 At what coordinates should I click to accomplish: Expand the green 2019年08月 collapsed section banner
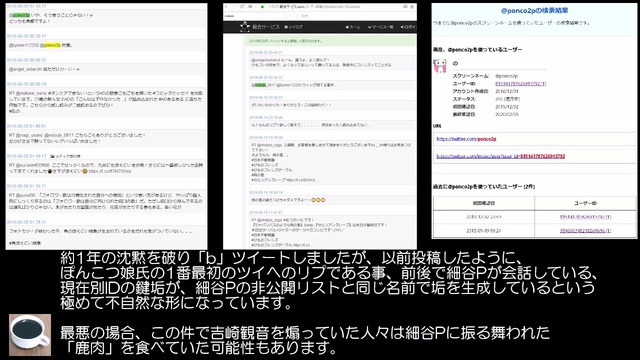click(x=332, y=41)
